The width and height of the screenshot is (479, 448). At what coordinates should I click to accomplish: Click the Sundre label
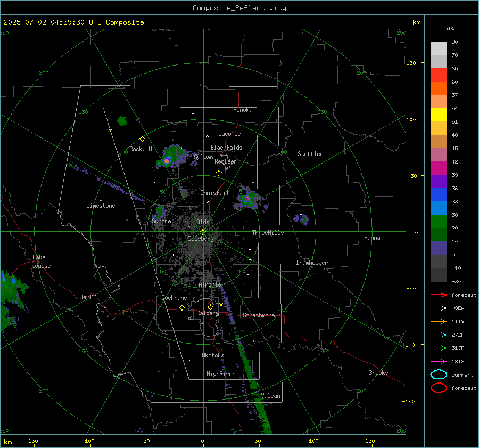pyautogui.click(x=161, y=221)
